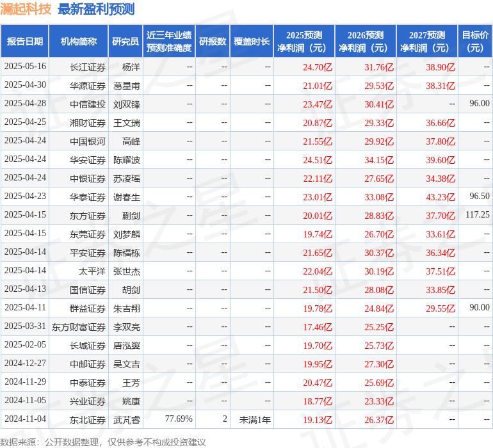
Task: Click the 34.15亿 forecast value
Action: pyautogui.click(x=379, y=160)
